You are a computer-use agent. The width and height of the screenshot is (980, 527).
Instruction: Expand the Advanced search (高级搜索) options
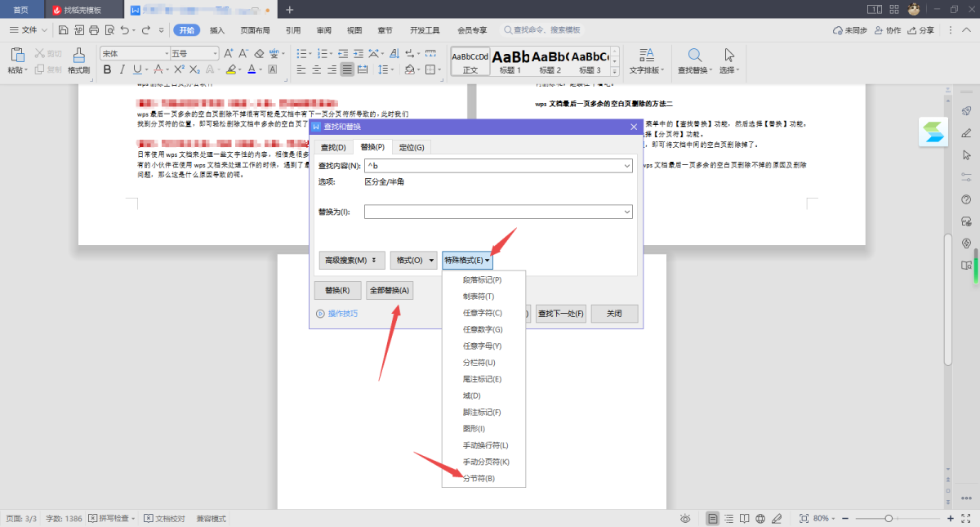tap(351, 261)
